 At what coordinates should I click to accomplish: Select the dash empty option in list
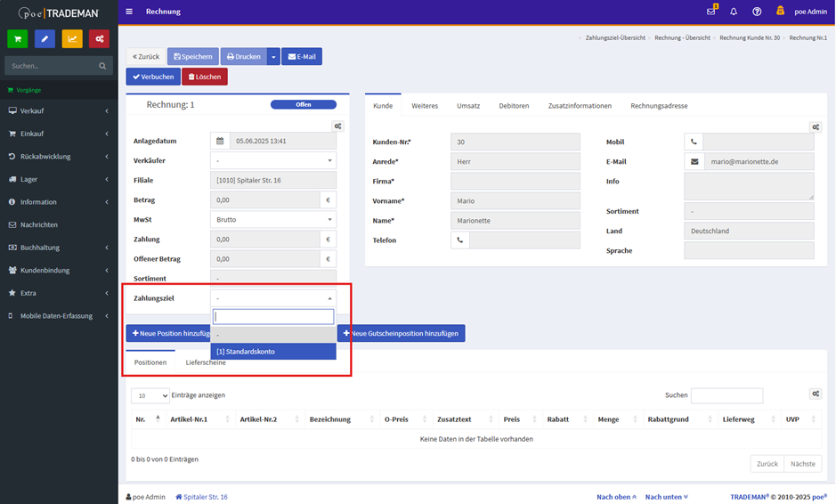coord(273,335)
